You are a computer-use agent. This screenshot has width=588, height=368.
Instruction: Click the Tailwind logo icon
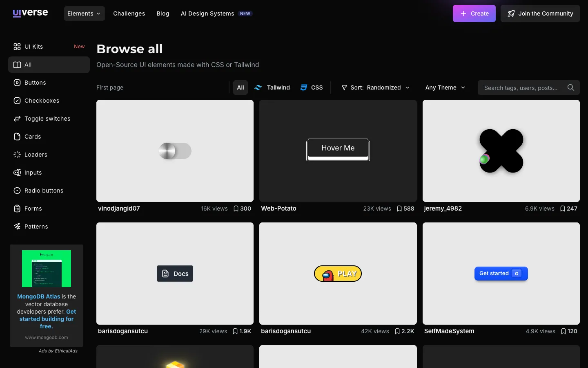point(258,88)
